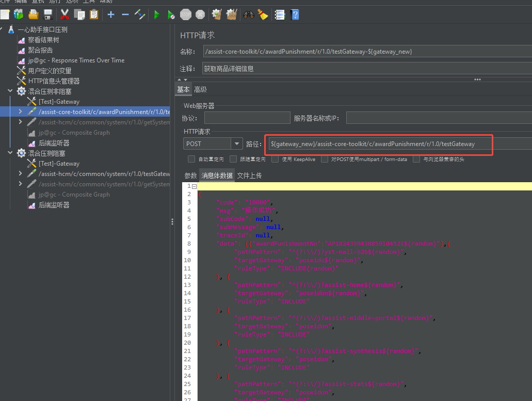This screenshot has width=532, height=401.
Task: Click the Start test green arrow
Action: tap(156, 14)
